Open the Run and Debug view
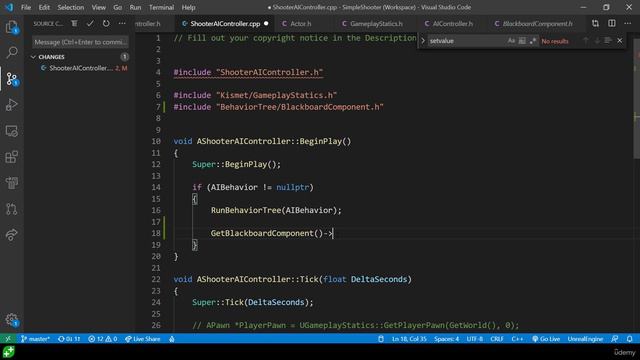This screenshot has height=360, width=640. pyautogui.click(x=11, y=105)
